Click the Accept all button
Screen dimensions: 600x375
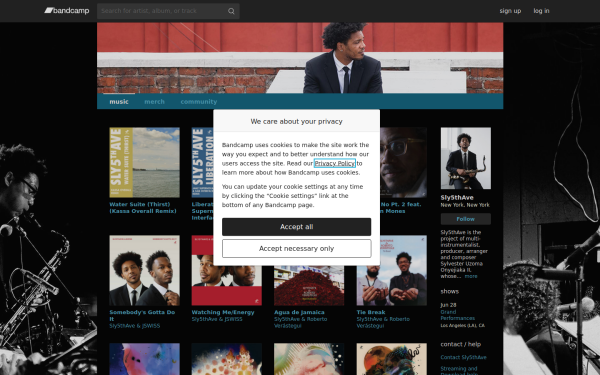(297, 227)
